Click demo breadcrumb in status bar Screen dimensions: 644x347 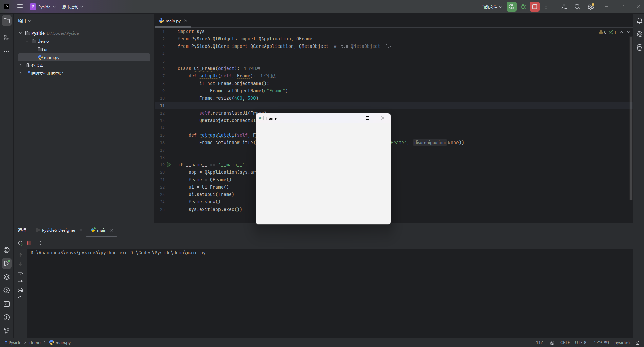click(35, 342)
